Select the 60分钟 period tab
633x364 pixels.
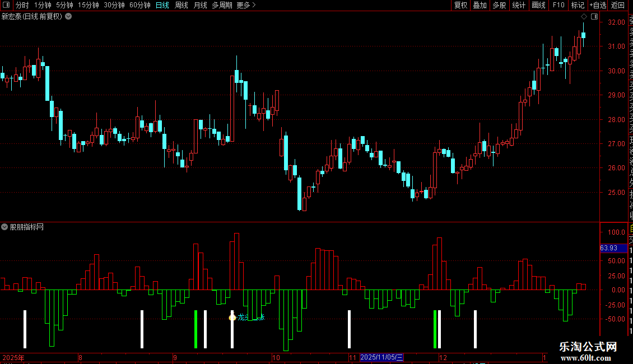139,5
